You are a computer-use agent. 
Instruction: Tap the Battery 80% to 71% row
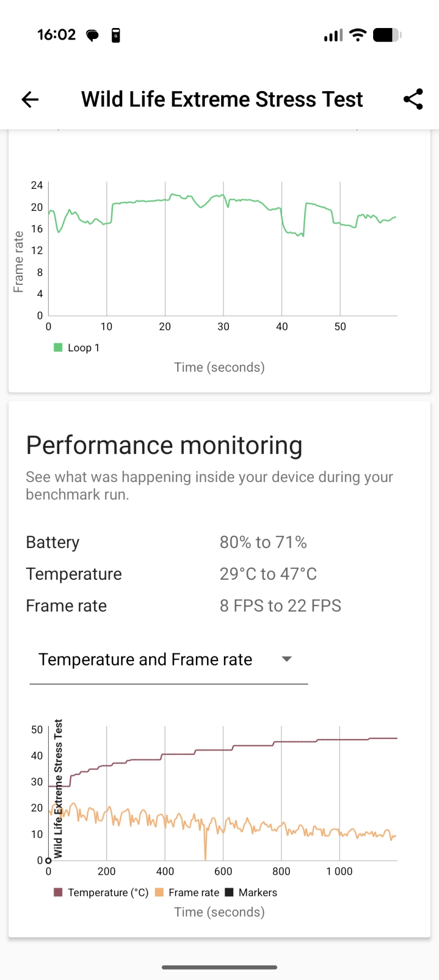[219, 542]
